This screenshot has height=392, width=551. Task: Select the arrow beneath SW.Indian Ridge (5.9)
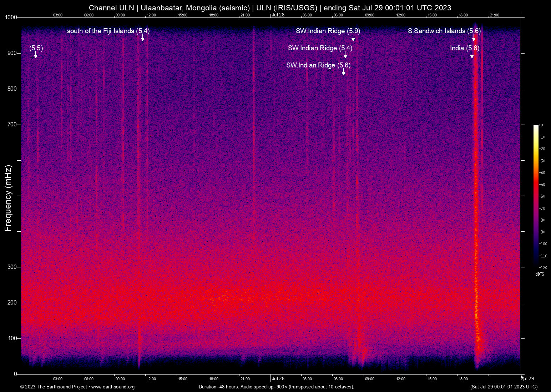click(353, 39)
